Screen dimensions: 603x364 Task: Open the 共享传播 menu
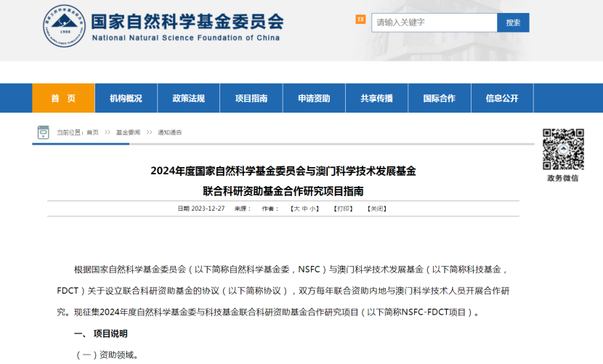tap(376, 99)
